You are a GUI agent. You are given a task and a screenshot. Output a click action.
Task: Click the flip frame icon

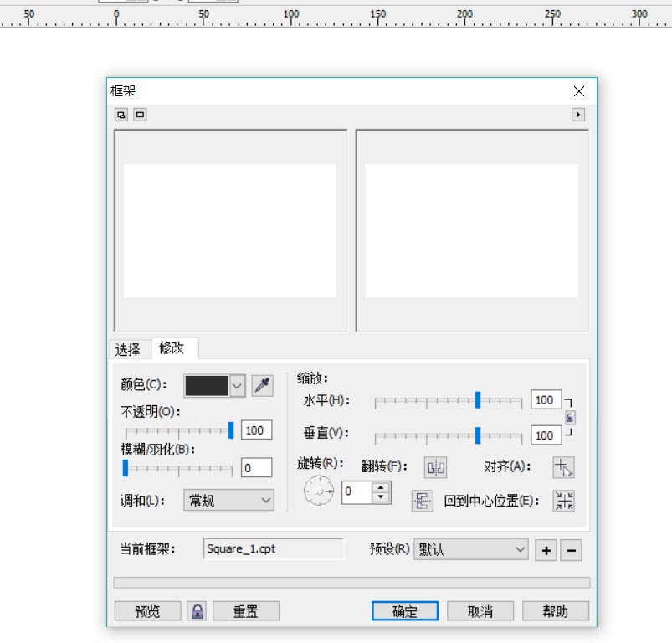point(434,467)
